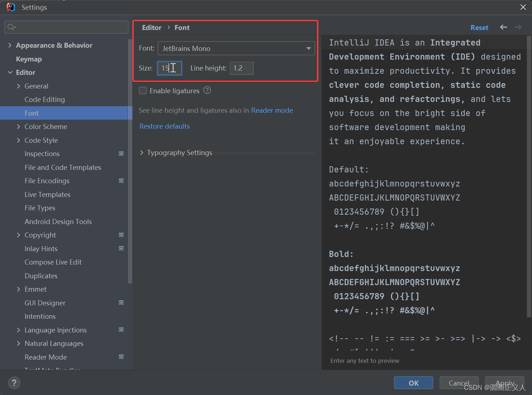Open the Reader mode link
Screen dimensions: 532x395
[x=272, y=110]
